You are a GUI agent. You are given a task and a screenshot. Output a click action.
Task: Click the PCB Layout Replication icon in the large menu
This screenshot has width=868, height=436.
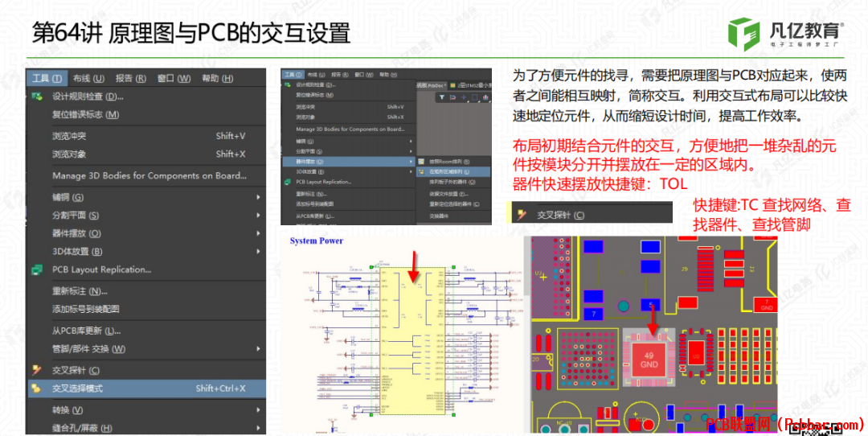pyautogui.click(x=37, y=269)
